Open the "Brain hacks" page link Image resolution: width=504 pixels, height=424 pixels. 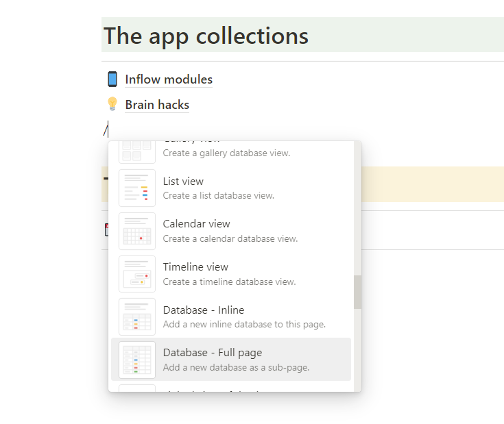(157, 105)
